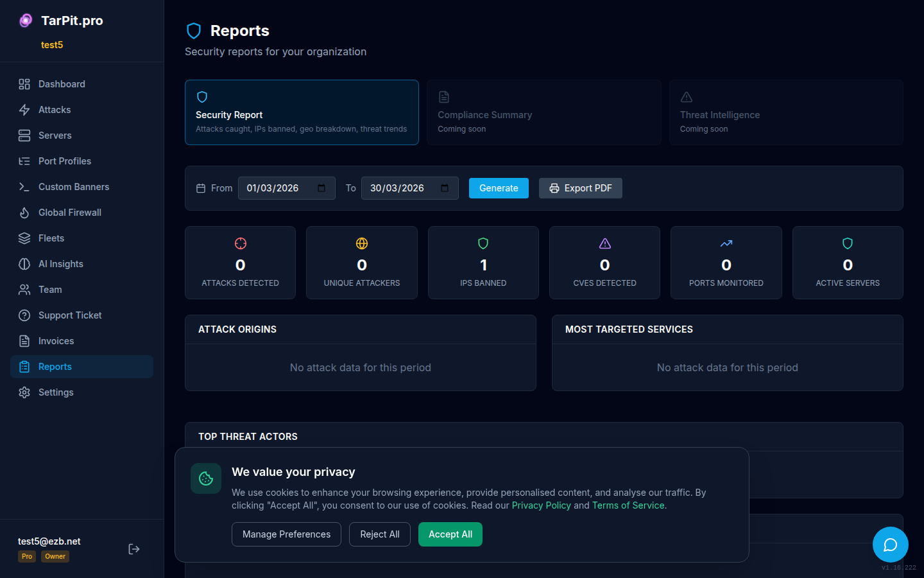Click the ATTACK ORIGINS panel heading
The width and height of the screenshot is (924, 578).
coord(237,329)
